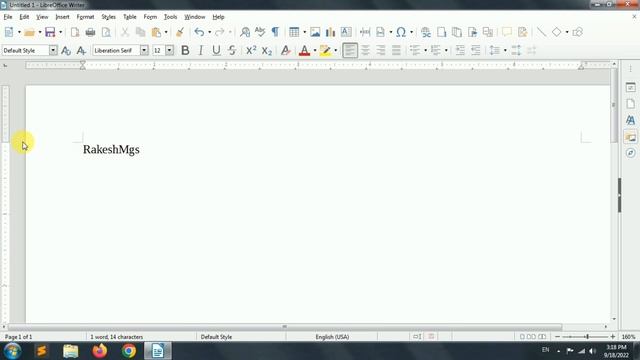Open the line spacing dropdown

click(505, 50)
